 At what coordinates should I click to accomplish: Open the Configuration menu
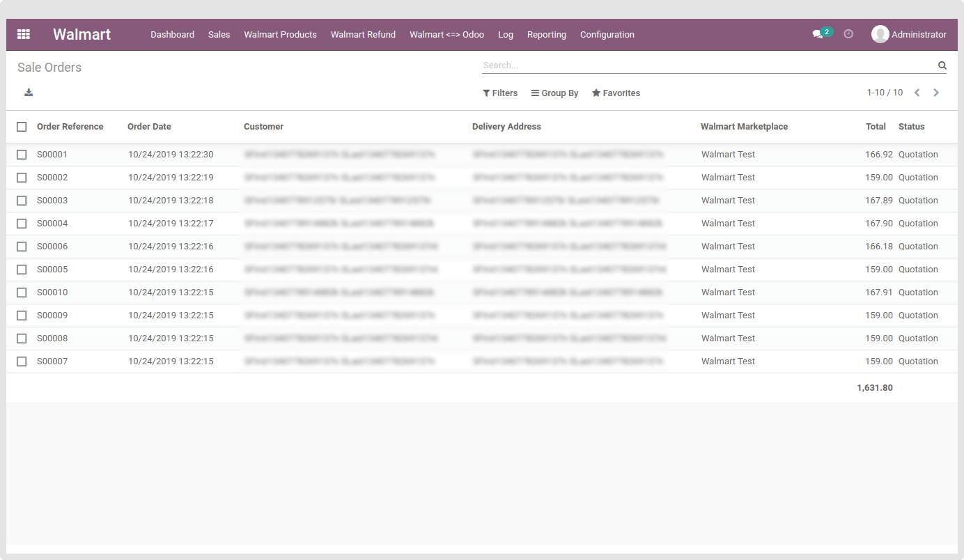[607, 34]
